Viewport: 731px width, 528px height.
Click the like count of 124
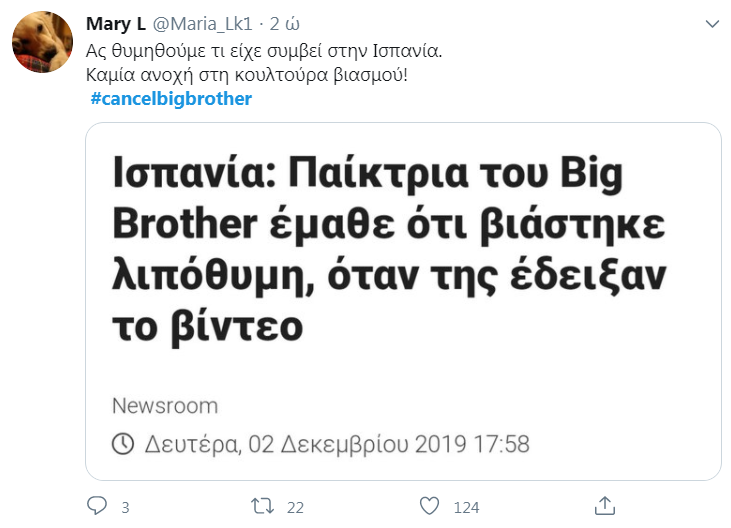[466, 507]
